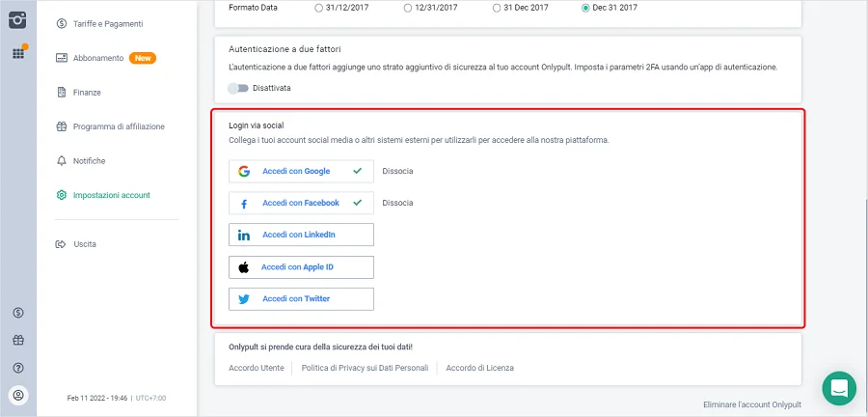Viewport: 868px width, 417px height.
Task: Go to Programma di affiliazione
Action: pyautogui.click(x=119, y=126)
